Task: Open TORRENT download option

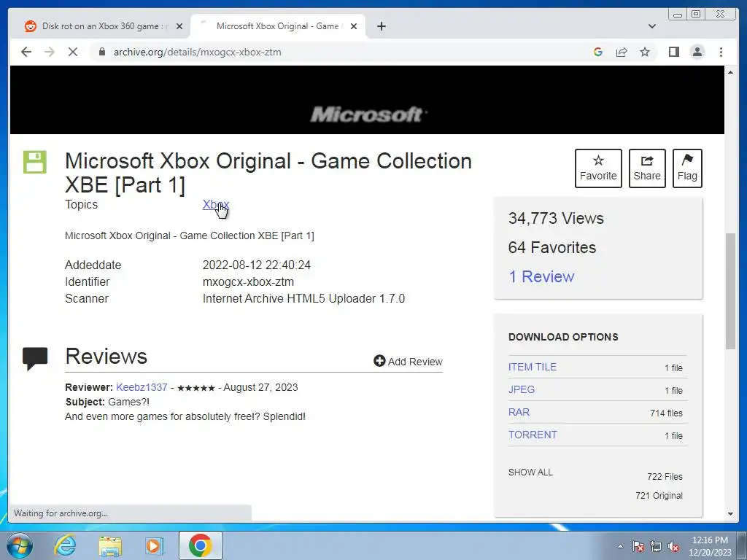Action: (533, 435)
